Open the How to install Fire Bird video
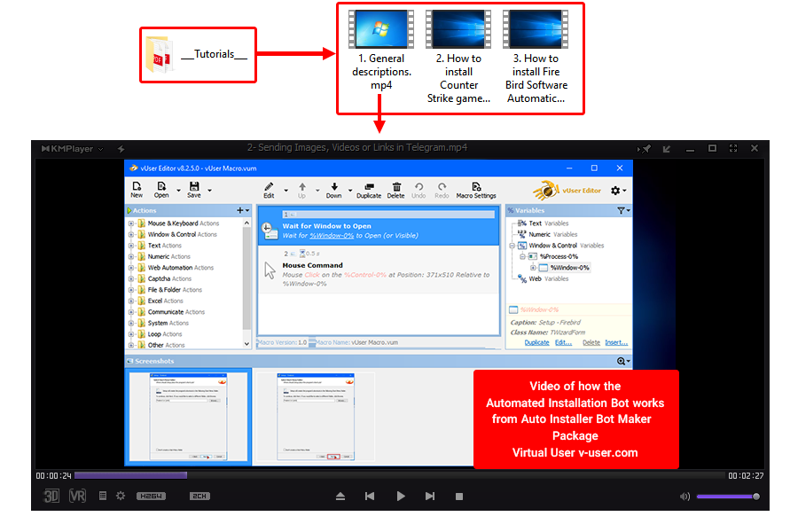 point(536,57)
